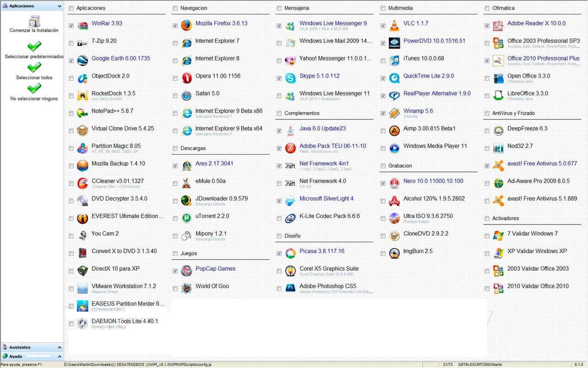Check the K-Lite Codec Pack checkbox

279,219
